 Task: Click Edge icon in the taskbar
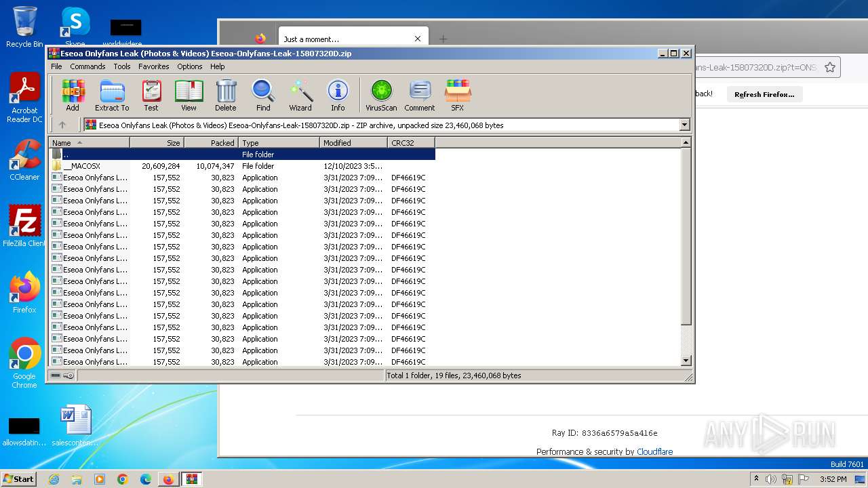tap(145, 479)
